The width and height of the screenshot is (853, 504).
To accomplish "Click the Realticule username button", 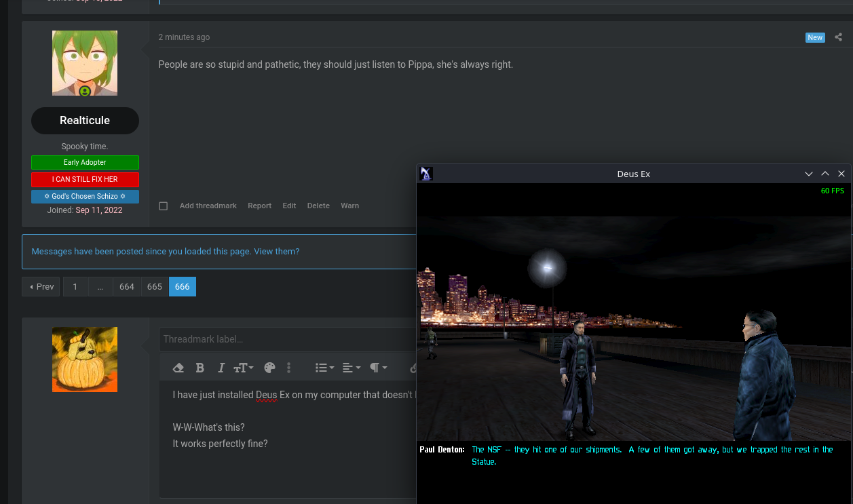I will coord(85,121).
